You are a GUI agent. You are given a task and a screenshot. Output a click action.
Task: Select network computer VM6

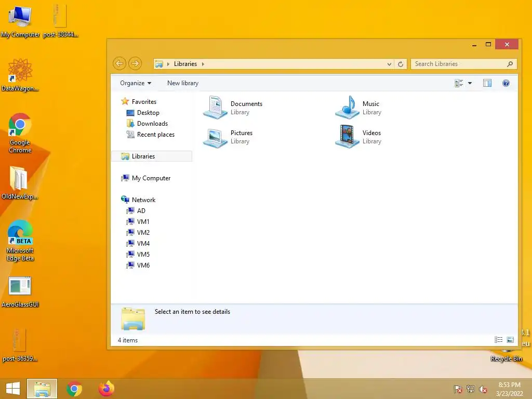click(x=143, y=265)
